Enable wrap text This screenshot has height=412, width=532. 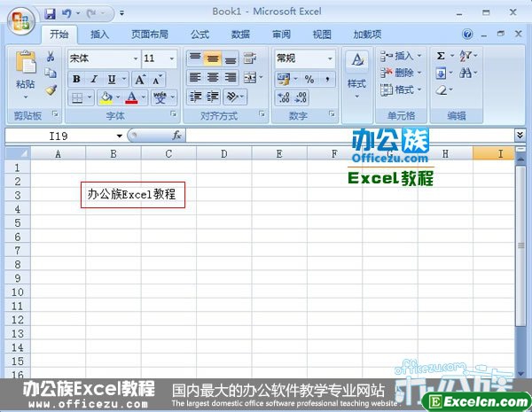(250, 58)
